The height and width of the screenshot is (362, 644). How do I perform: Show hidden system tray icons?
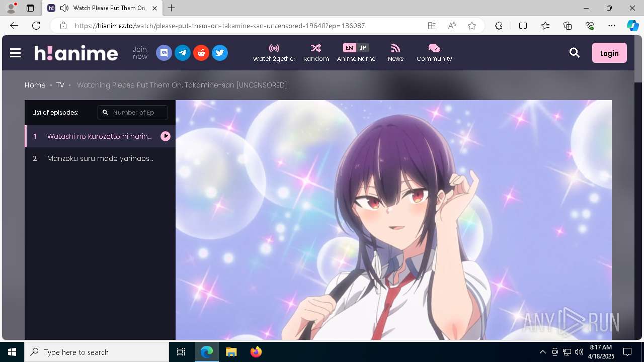point(542,352)
